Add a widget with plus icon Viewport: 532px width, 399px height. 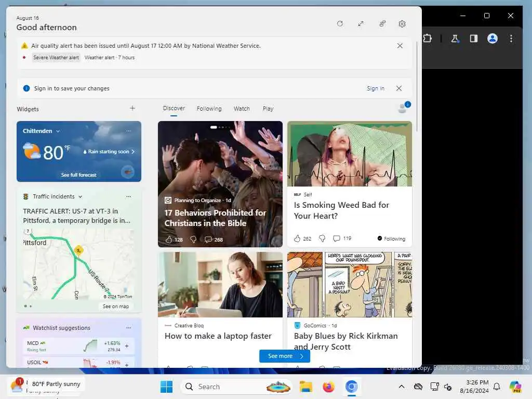pos(132,108)
